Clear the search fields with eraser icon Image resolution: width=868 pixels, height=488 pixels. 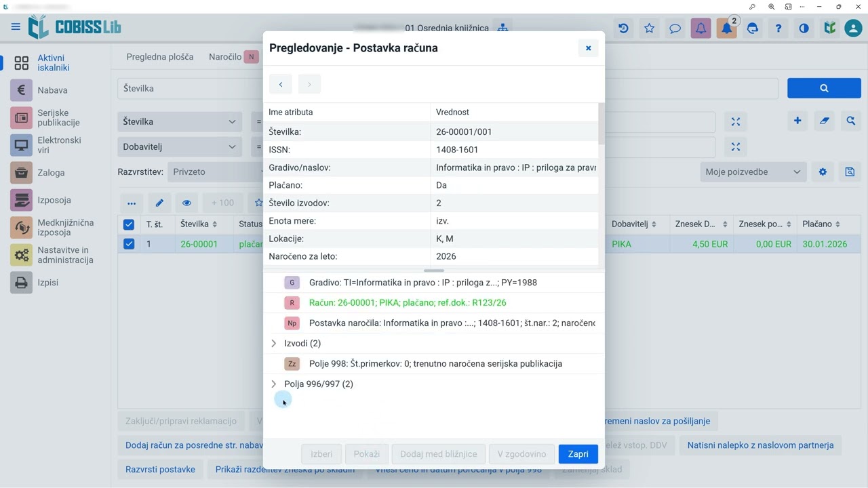coord(824,121)
